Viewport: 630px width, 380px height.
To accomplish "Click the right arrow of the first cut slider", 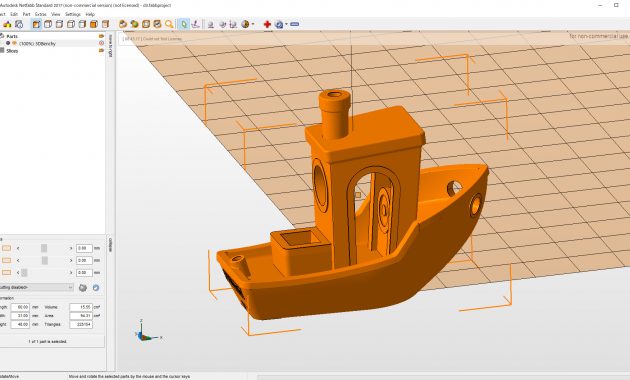I will pyautogui.click(x=71, y=248).
